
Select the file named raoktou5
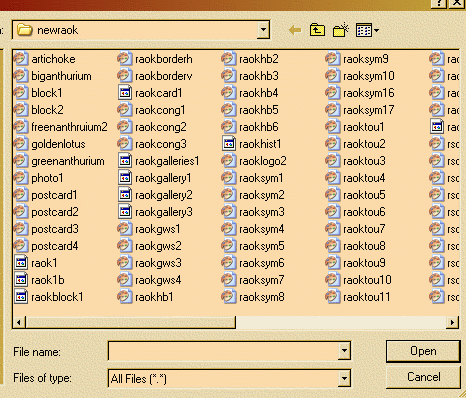(364, 195)
